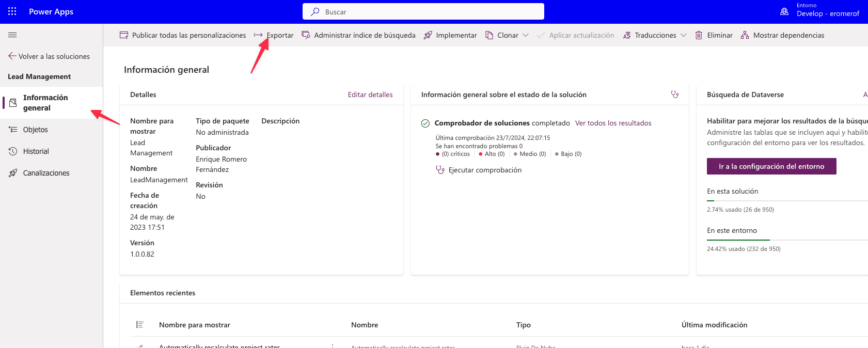Click the Administrar índice de búsqueda icon
This screenshot has width=868, height=348.
click(306, 35)
